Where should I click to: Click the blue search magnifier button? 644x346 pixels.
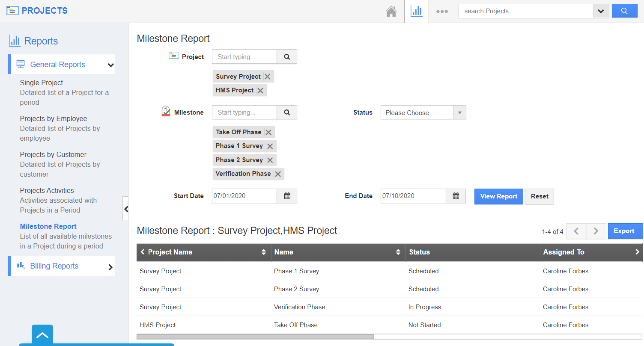pyautogui.click(x=624, y=11)
